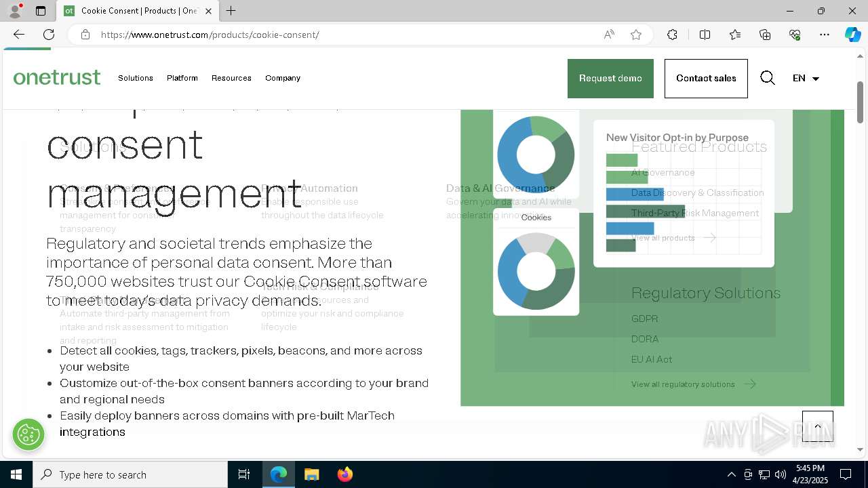View site information lock icon
The height and width of the screenshot is (488, 868).
point(85,35)
